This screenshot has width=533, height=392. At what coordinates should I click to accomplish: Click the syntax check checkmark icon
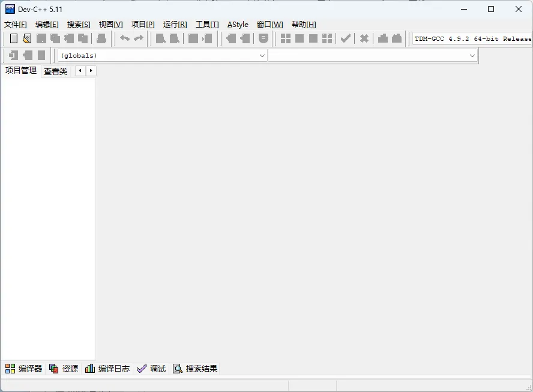pyautogui.click(x=346, y=38)
